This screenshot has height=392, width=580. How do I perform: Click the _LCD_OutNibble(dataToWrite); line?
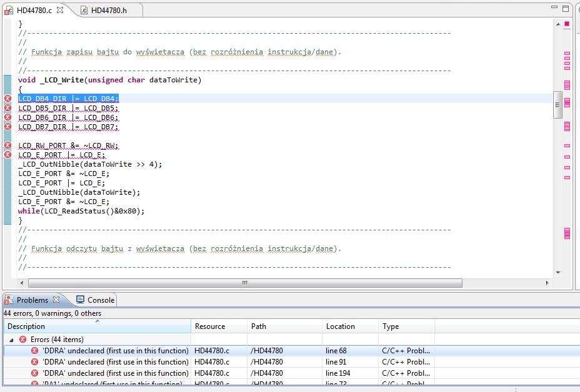point(79,192)
